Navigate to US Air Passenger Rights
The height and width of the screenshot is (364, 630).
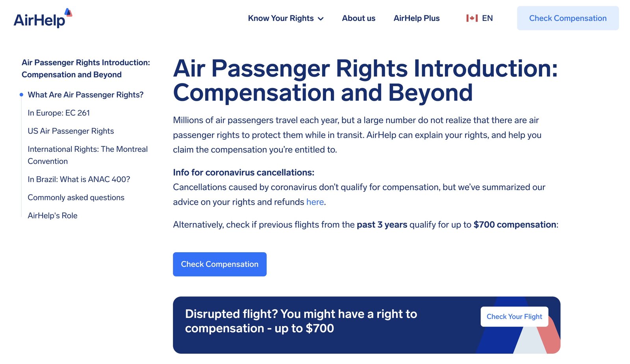(70, 131)
